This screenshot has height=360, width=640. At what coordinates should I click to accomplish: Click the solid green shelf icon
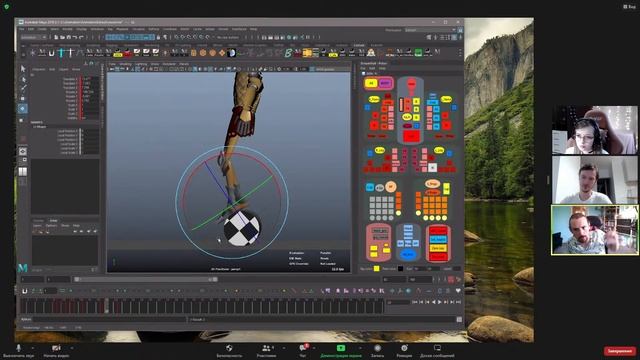418,52
